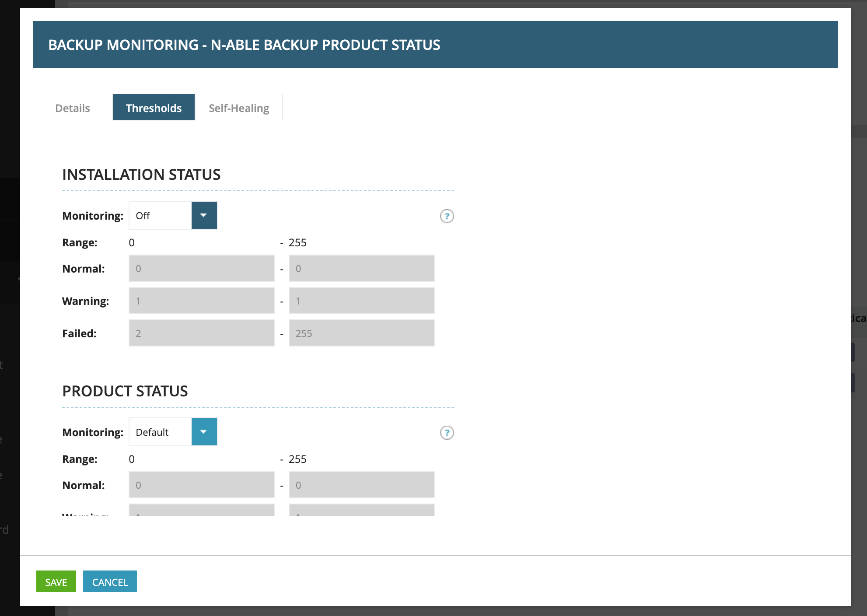Focus Installation Status Warning maximum field
Screen dimensions: 867x616
(x=361, y=301)
